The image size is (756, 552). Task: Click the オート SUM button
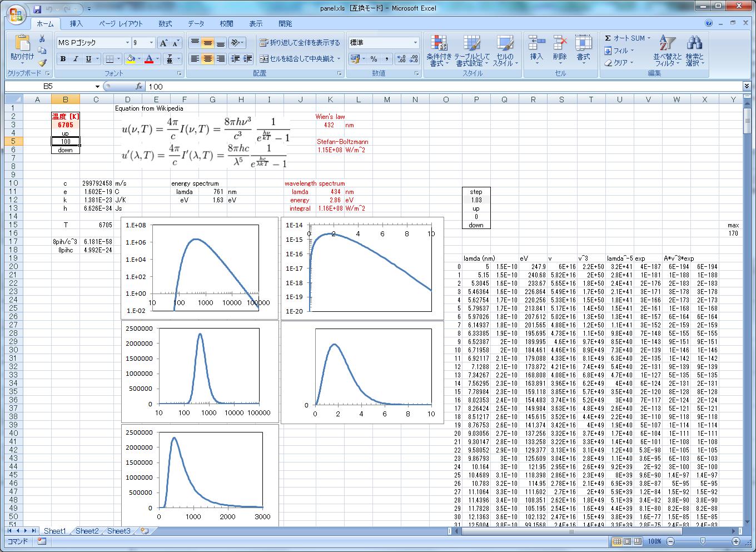pos(625,38)
